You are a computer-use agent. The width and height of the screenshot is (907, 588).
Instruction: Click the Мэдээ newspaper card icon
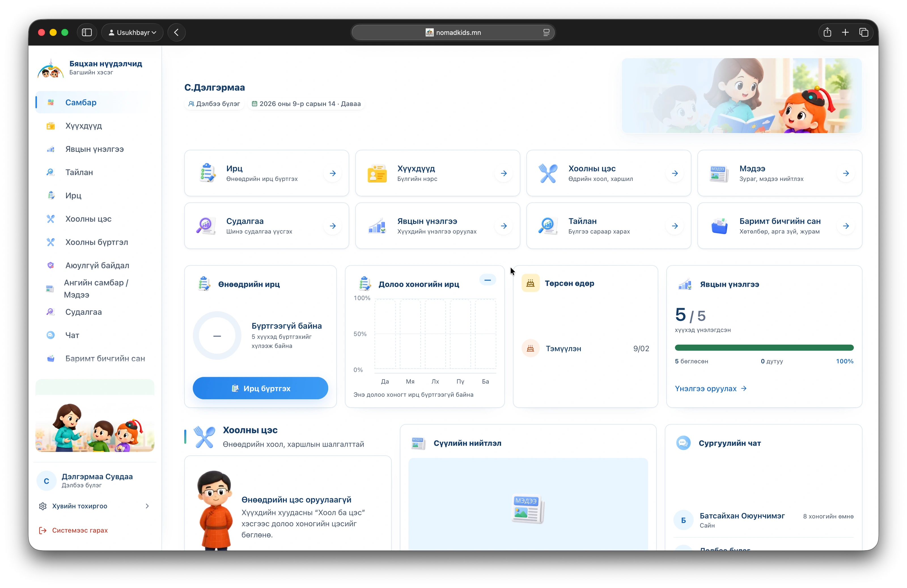(719, 173)
